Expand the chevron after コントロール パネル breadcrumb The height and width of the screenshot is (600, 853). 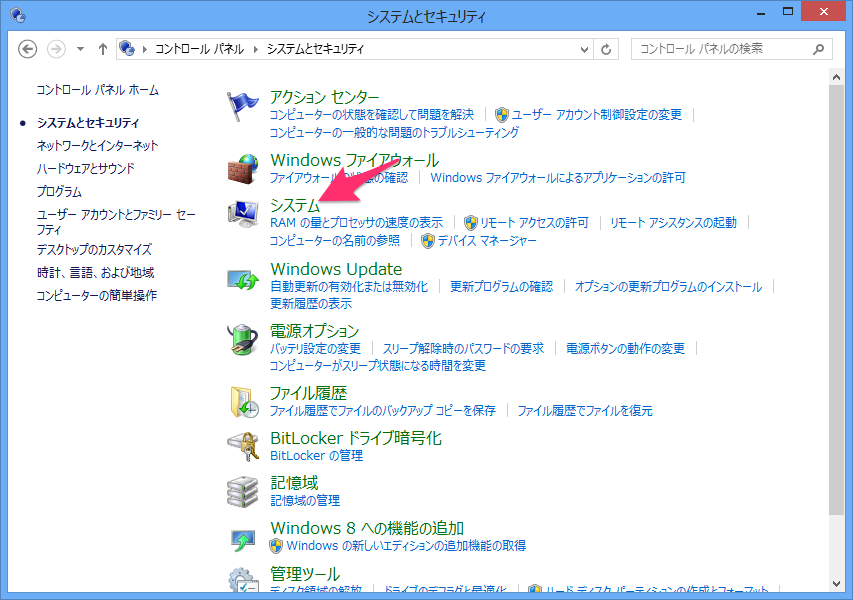pyautogui.click(x=255, y=49)
